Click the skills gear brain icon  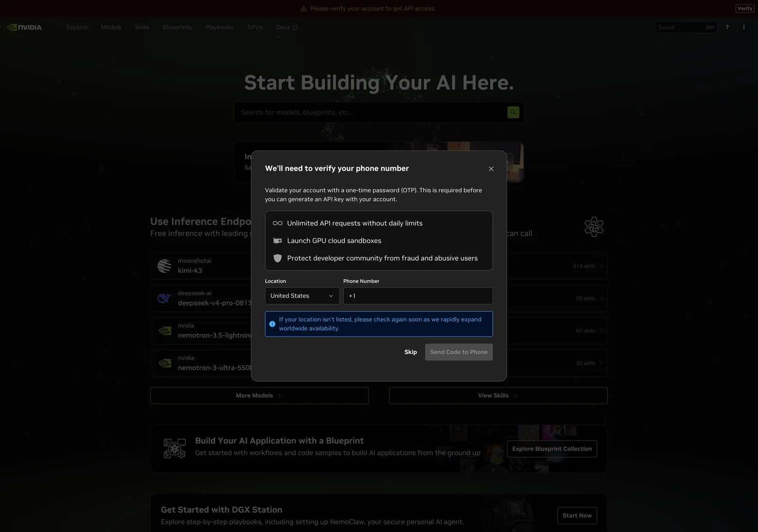[x=594, y=227]
